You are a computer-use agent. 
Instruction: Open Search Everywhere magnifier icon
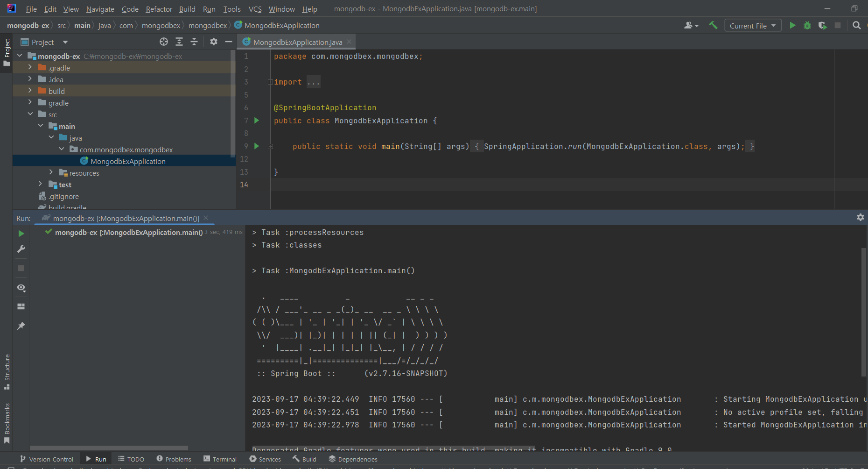(x=857, y=25)
